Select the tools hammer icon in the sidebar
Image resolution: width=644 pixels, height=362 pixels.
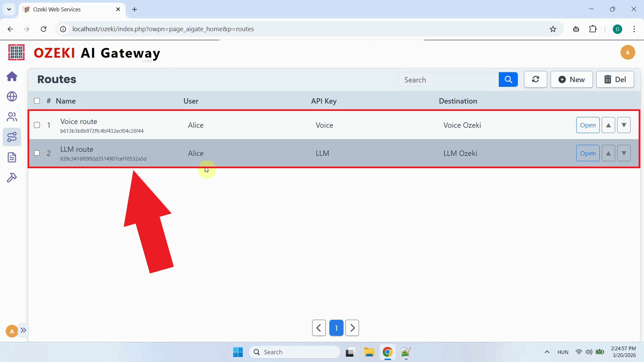point(12,177)
